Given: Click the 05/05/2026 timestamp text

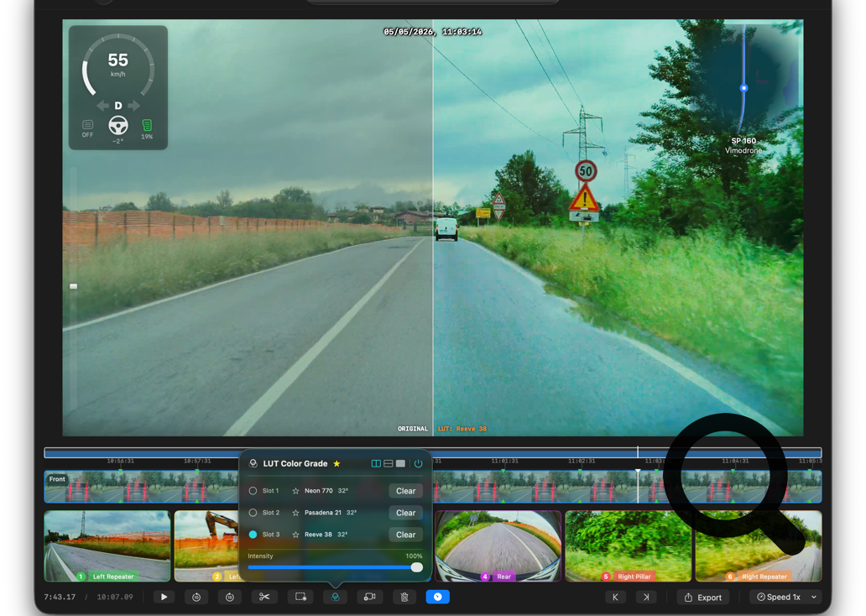Looking at the screenshot, I should (432, 32).
